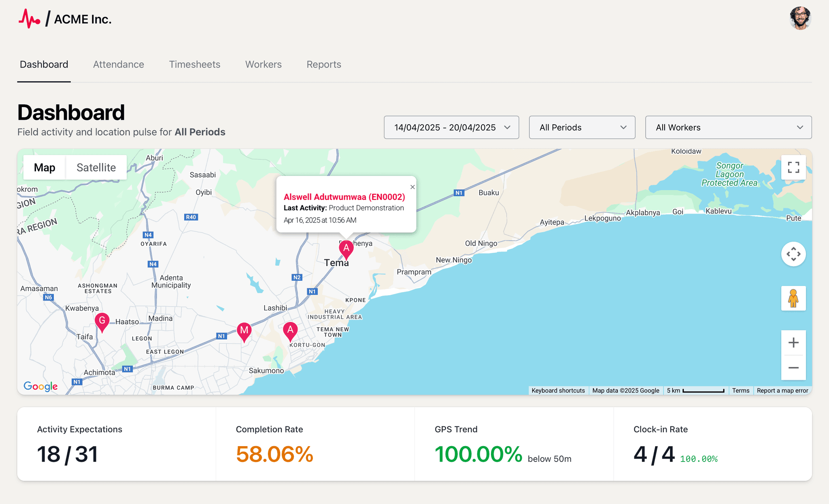
Task: Activate Street View with the pegman icon
Action: point(793,299)
